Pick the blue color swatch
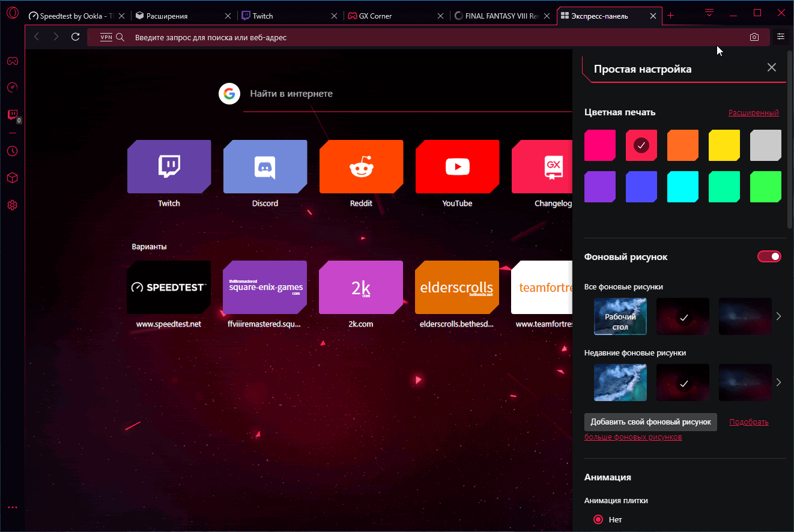This screenshot has width=794, height=532. point(641,187)
